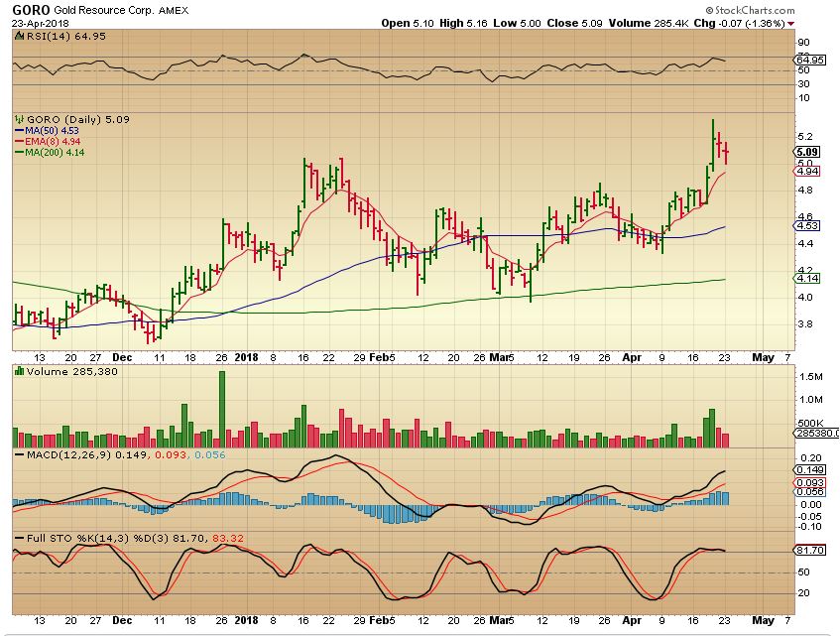840x636 pixels.
Task: Click the red 4.94 EMA tag on right axis
Action: coord(807,172)
